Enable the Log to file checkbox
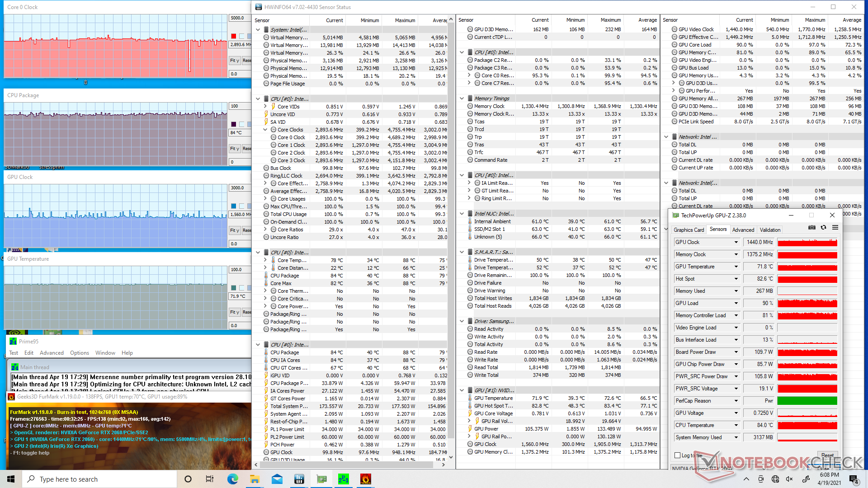 coord(677,455)
